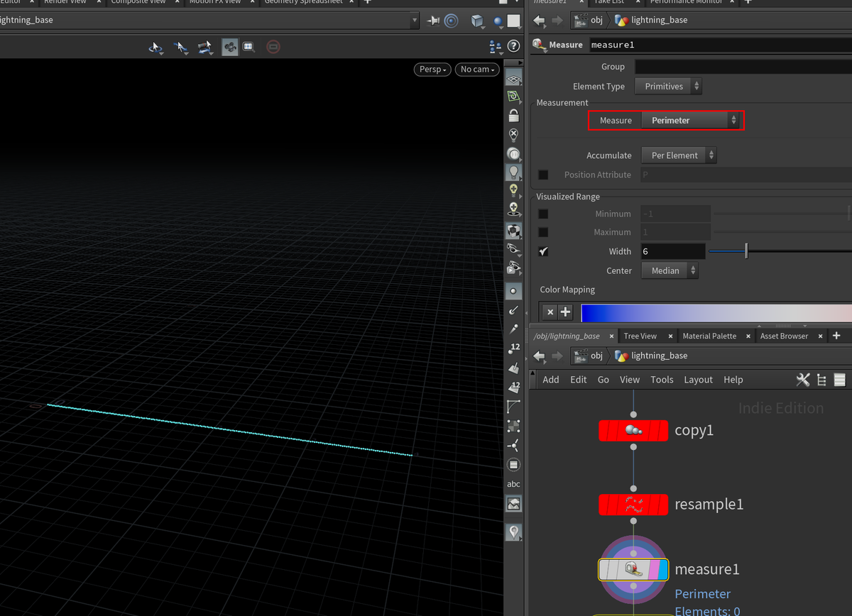Toggle the primitive numbers icon
852x616 pixels.
pyautogui.click(x=513, y=387)
